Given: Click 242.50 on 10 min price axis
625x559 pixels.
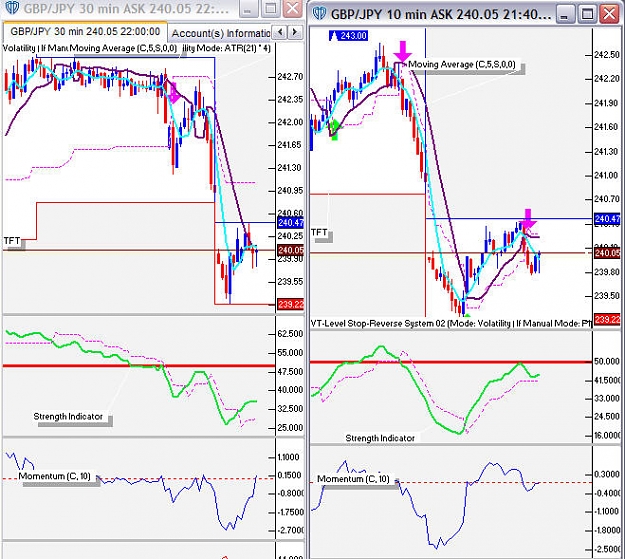Looking at the screenshot, I should tap(607, 55).
